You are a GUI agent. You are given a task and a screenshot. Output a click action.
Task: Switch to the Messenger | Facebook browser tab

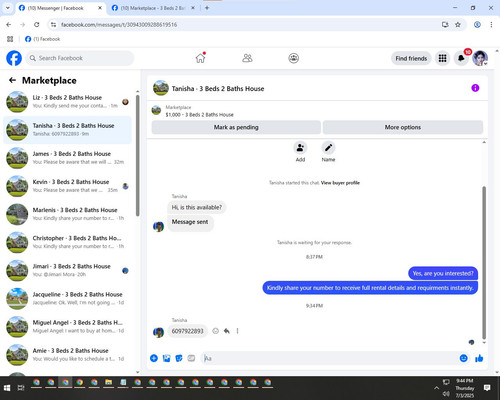pos(60,8)
